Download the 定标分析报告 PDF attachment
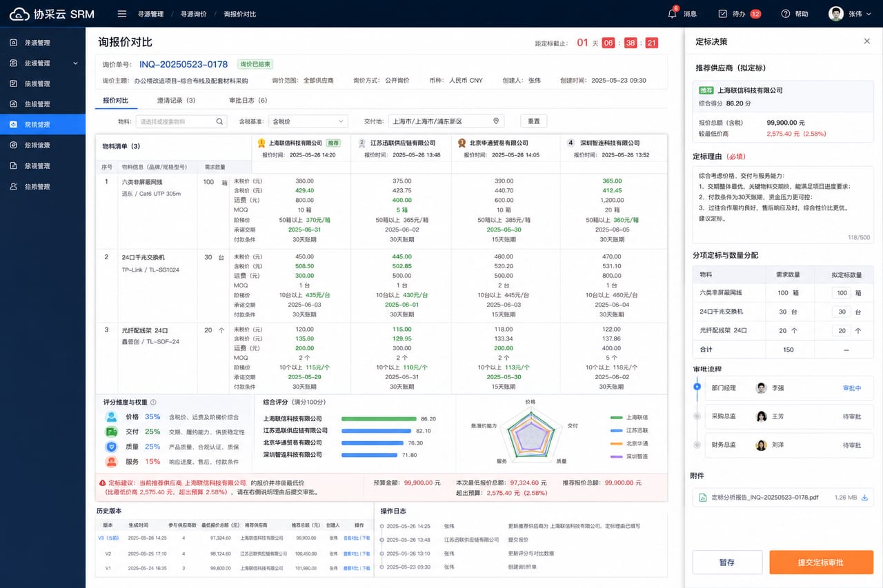Screen dimensions: 883x588 [864, 497]
